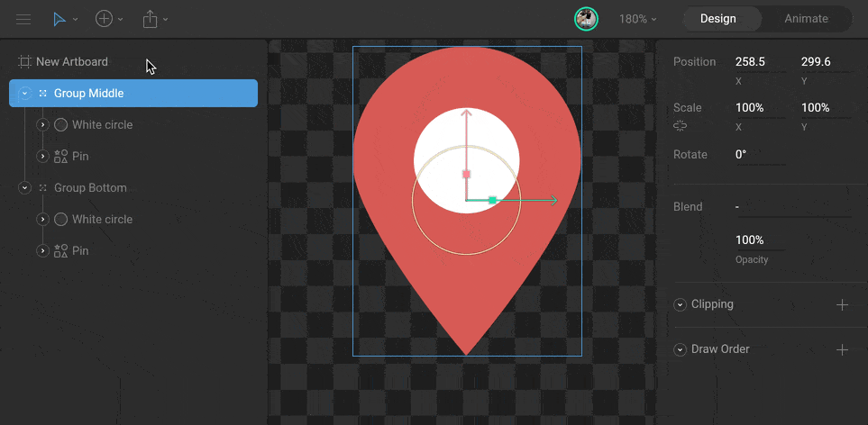This screenshot has width=868, height=425.
Task: Add a new Clipping with plus
Action: click(842, 304)
